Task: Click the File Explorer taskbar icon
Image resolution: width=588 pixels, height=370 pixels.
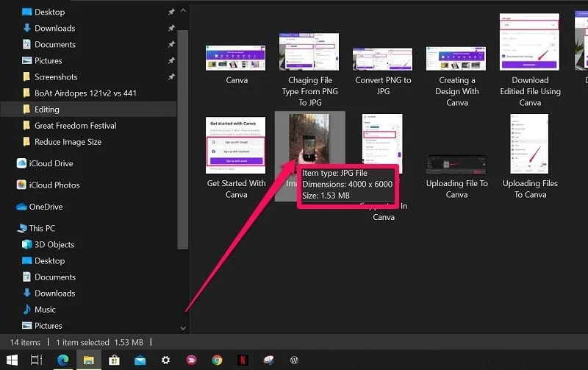Action: 89,360
